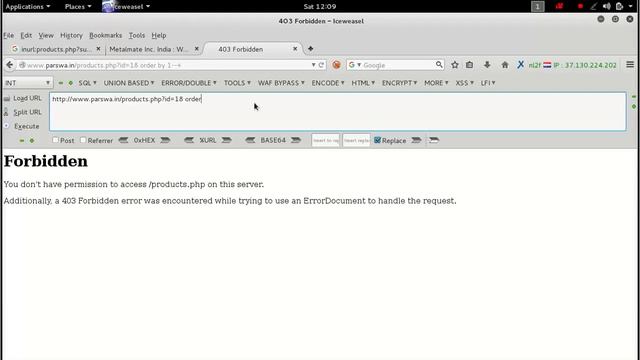This screenshot has width=640, height=360.
Task: Open the TOOLS dropdown in HackBar
Action: (x=237, y=83)
